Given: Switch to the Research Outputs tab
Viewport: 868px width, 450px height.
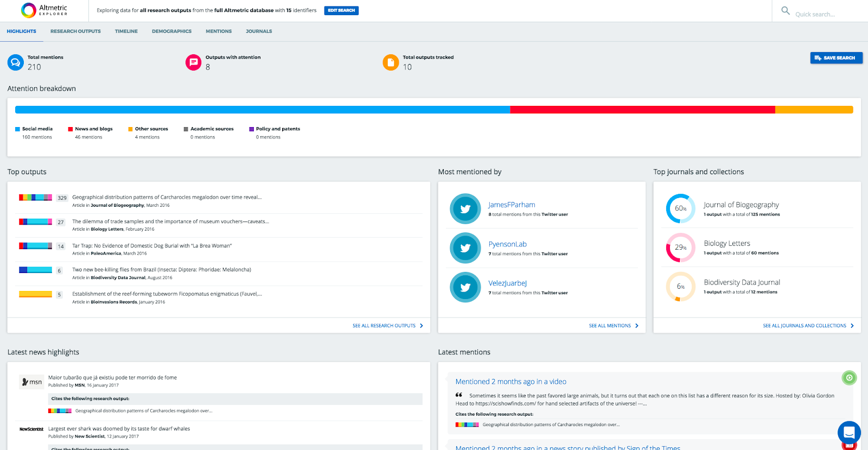Looking at the screenshot, I should (75, 31).
